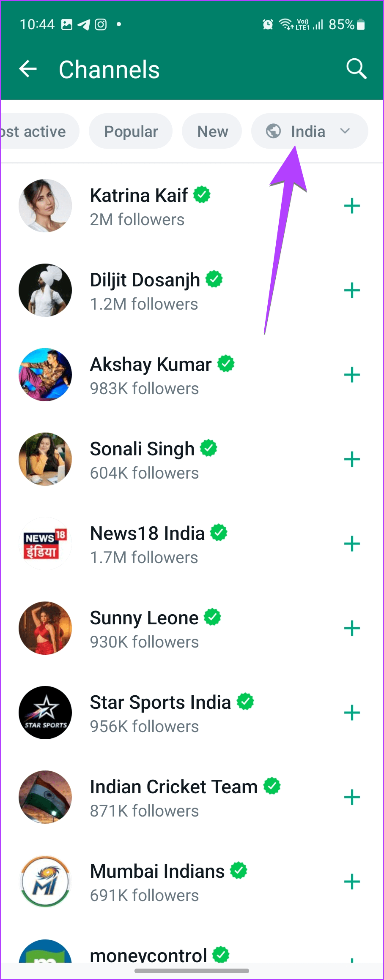The image size is (384, 980).
Task: Tap plus next to Star Sports India
Action: (352, 713)
